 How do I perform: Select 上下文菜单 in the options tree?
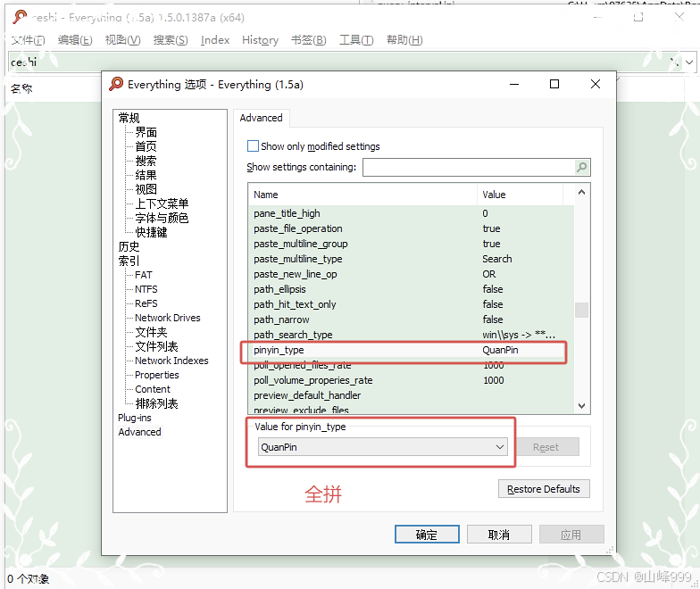tap(162, 203)
